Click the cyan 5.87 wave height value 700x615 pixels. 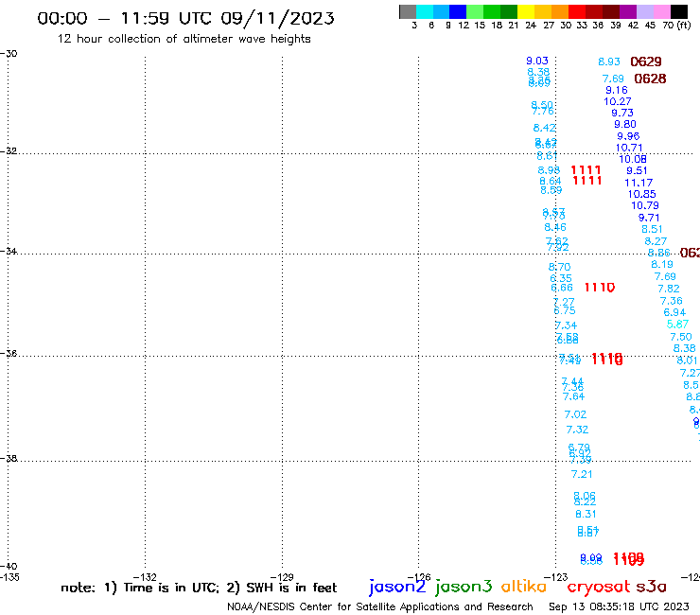click(x=677, y=324)
